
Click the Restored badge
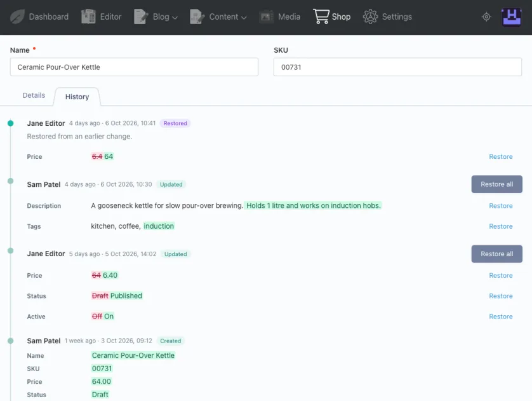pyautogui.click(x=175, y=123)
